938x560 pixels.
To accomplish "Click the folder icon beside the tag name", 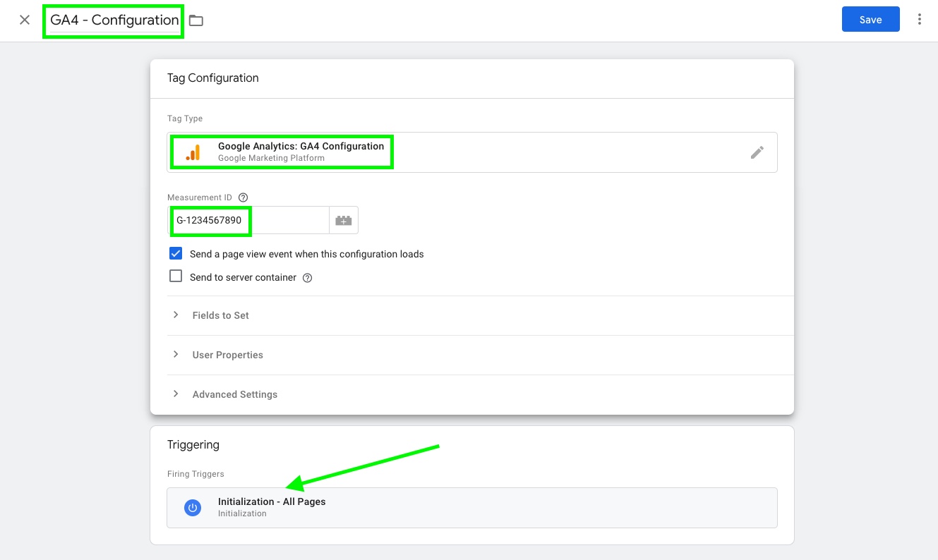I will [x=196, y=20].
